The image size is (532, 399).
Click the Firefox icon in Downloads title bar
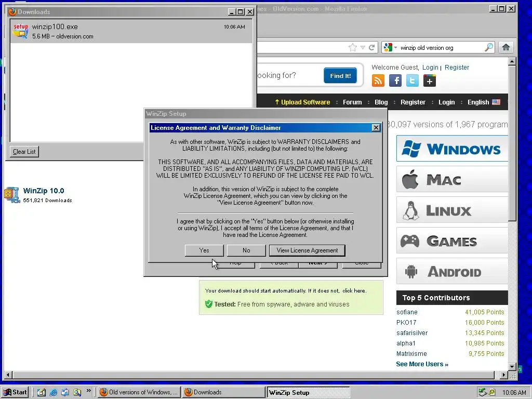tap(12, 11)
